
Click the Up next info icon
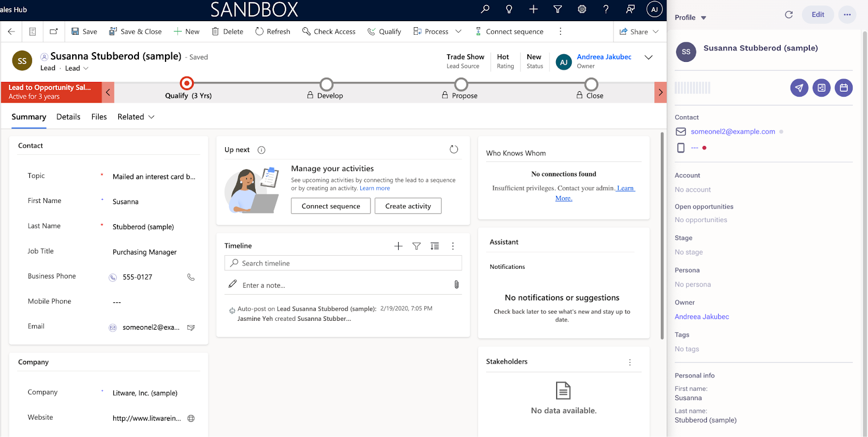tap(261, 150)
